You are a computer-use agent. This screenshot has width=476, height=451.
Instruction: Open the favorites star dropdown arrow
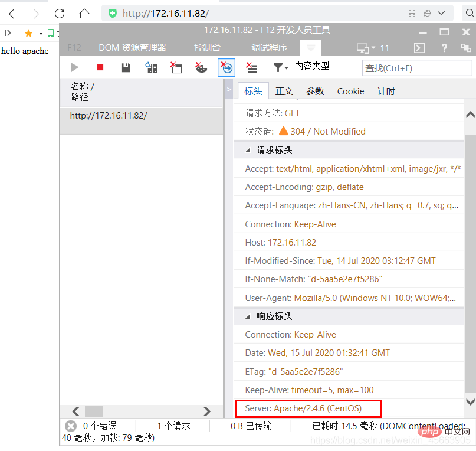click(x=41, y=34)
